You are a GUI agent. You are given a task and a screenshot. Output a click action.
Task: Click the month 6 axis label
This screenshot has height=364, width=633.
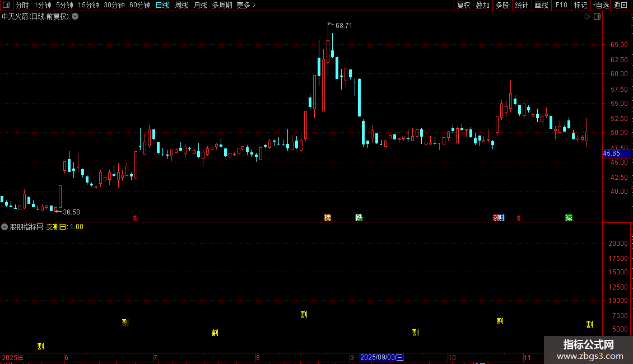pyautogui.click(x=66, y=357)
